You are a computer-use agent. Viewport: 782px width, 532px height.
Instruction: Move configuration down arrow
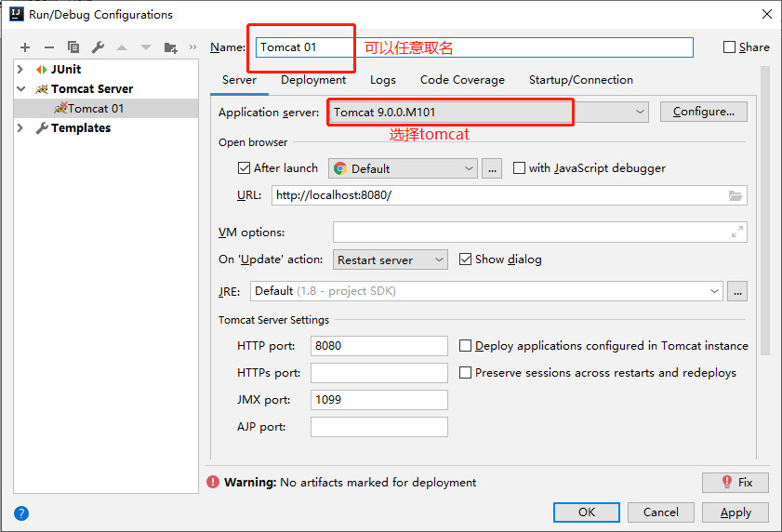coord(146,47)
